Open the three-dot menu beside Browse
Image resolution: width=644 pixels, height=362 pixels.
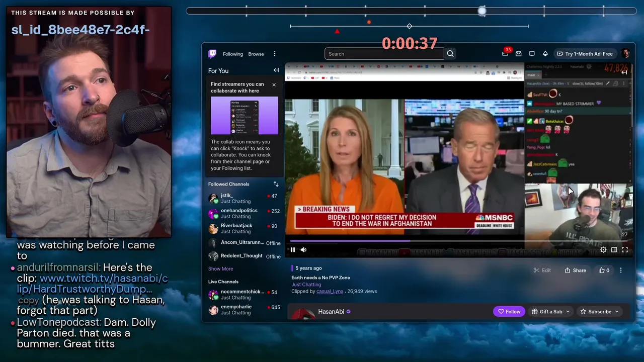(275, 54)
